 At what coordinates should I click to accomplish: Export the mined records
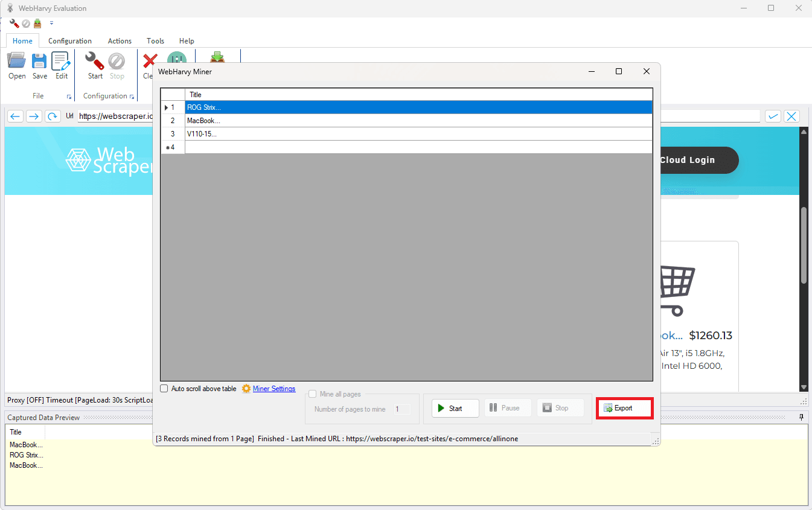[624, 408]
